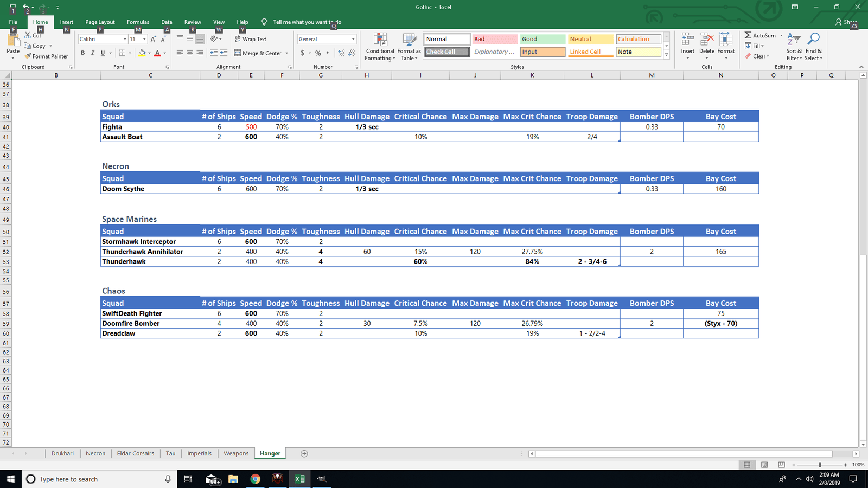
Task: Click the AutoSum sigma icon
Action: click(x=748, y=35)
